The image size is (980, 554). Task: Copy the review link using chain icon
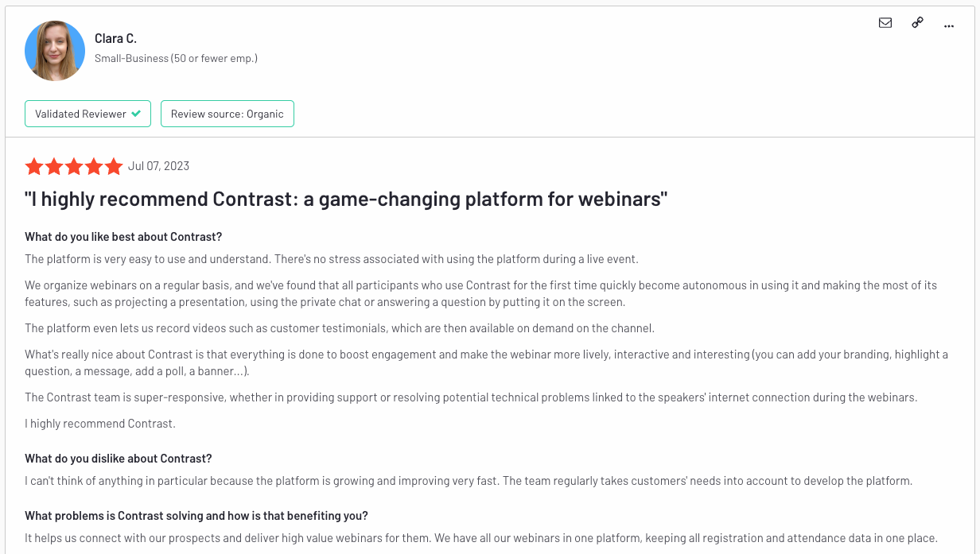[x=917, y=23]
